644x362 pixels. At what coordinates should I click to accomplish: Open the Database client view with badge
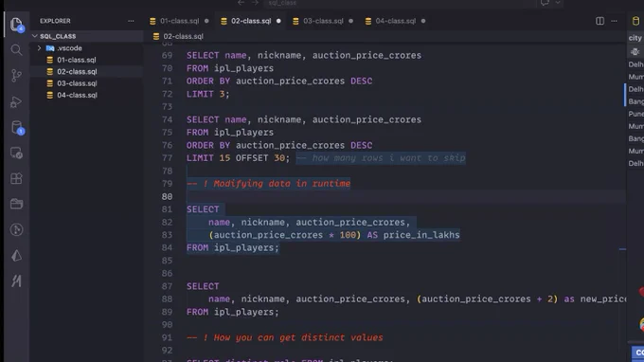click(x=17, y=127)
